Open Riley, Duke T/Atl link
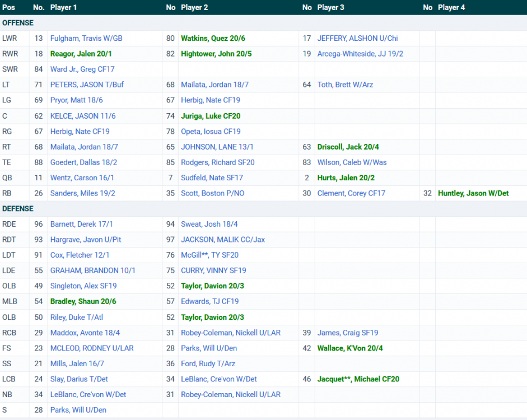The width and height of the screenshot is (527, 420). click(x=77, y=317)
